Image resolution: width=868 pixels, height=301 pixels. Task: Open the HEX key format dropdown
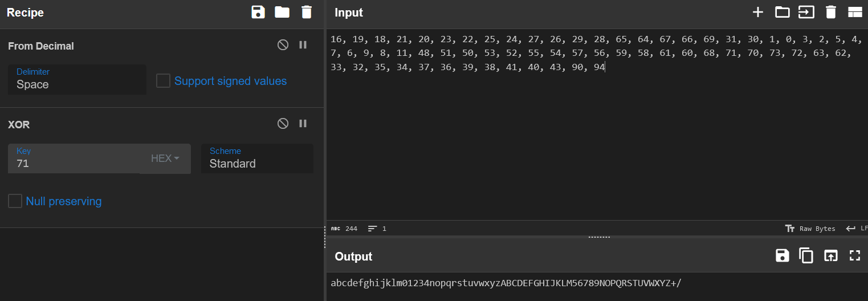165,158
